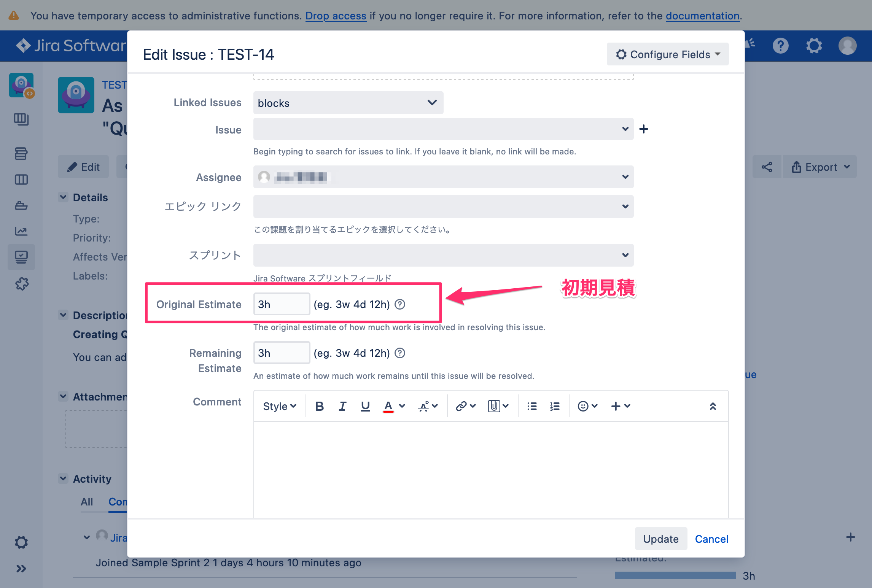Click the Bold formatting icon
Viewport: 872px width, 588px height.
[x=320, y=406]
